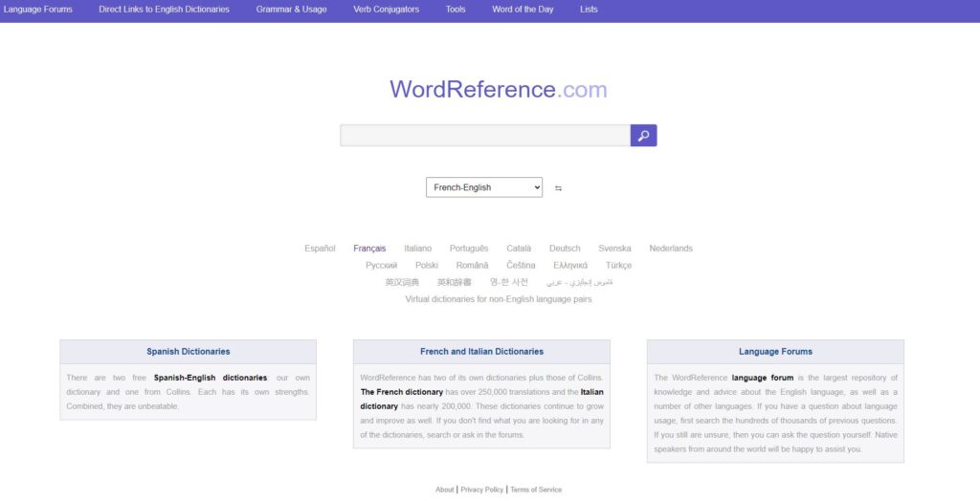Open the French-English dictionary dropdown
The width and height of the screenshot is (980, 501).
pyautogui.click(x=483, y=187)
